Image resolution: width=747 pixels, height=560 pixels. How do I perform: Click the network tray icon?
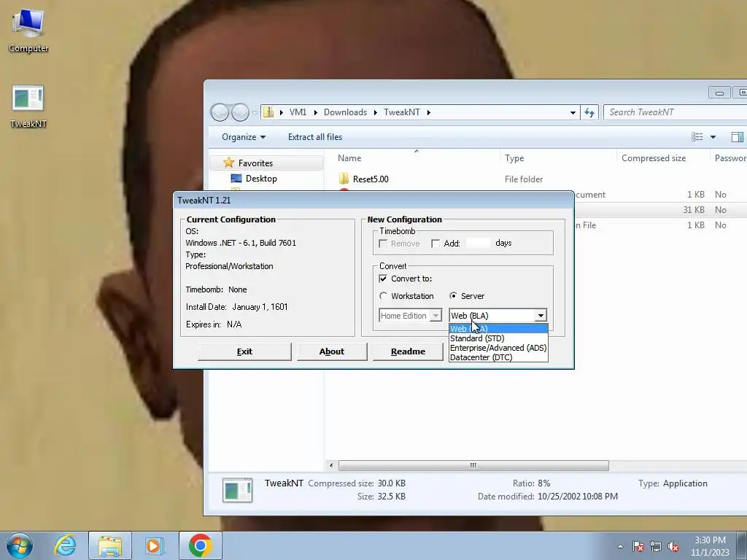(656, 546)
